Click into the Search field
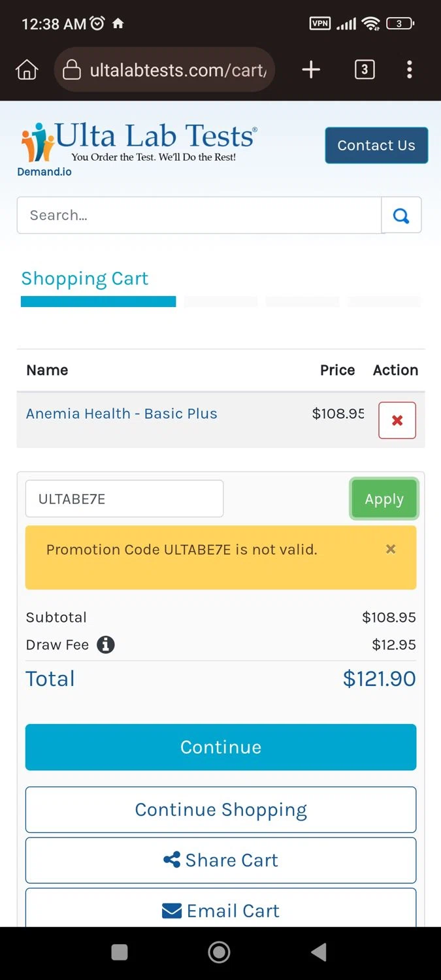441x980 pixels. tap(199, 215)
